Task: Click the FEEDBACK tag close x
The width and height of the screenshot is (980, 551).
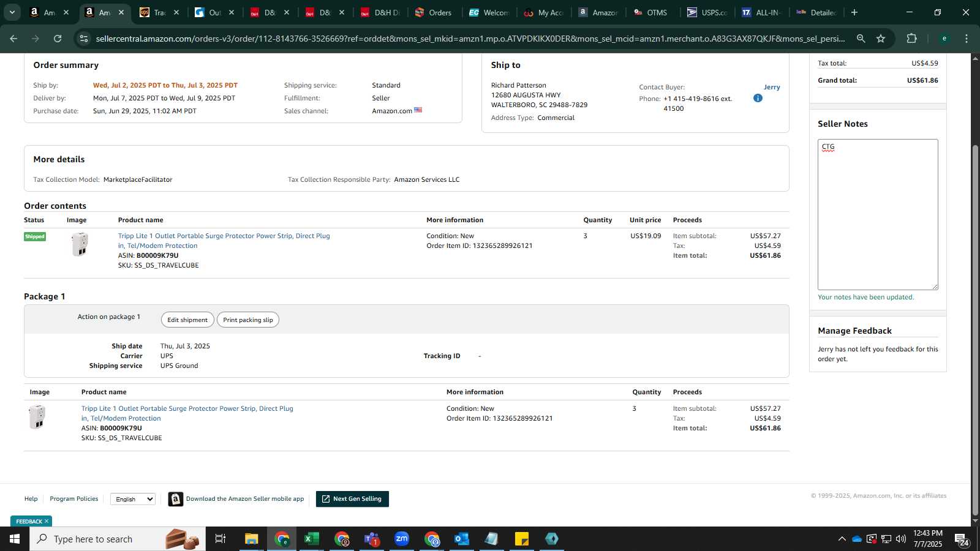Action: pyautogui.click(x=47, y=521)
